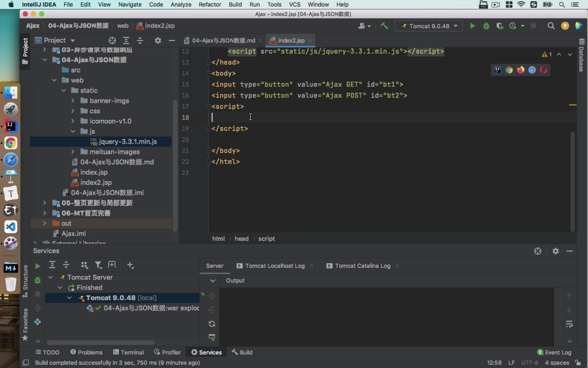Switch to the 04-Ajax与JSON数据.md editor tab
The width and height of the screenshot is (588, 368).
click(x=223, y=41)
